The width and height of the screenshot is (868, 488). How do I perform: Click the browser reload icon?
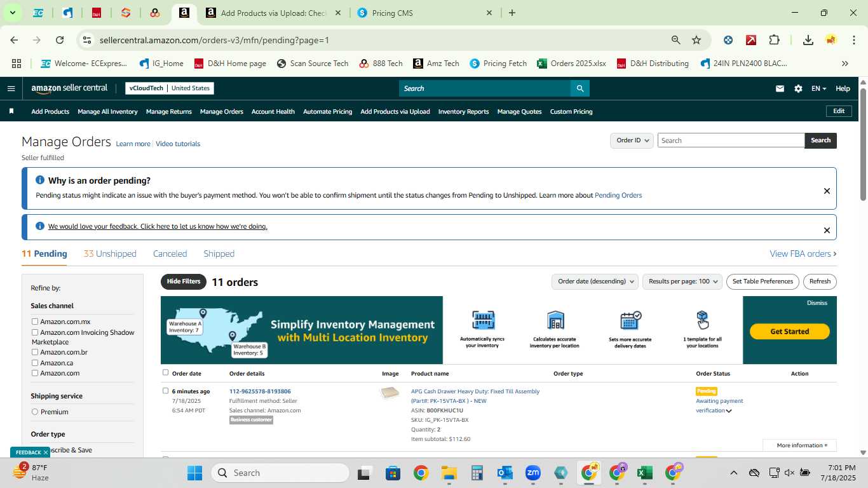[60, 40]
